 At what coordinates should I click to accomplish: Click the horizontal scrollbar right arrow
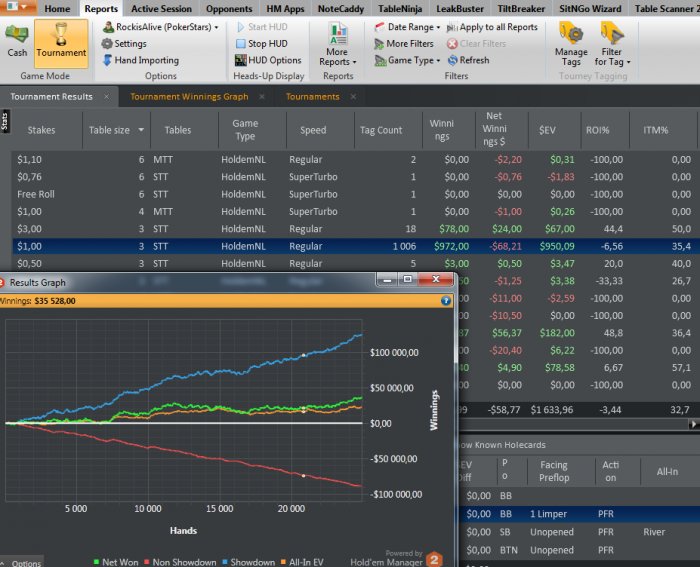point(694,424)
